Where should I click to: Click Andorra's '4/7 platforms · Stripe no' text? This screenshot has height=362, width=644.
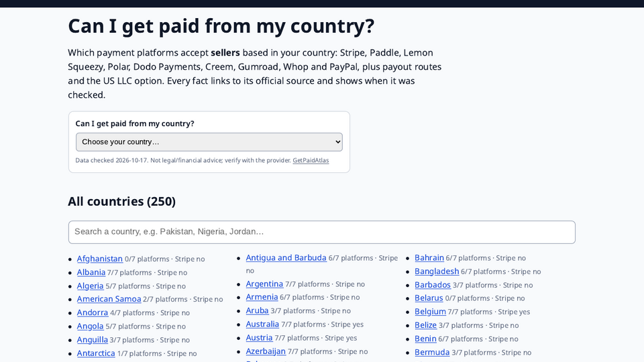[150, 313]
